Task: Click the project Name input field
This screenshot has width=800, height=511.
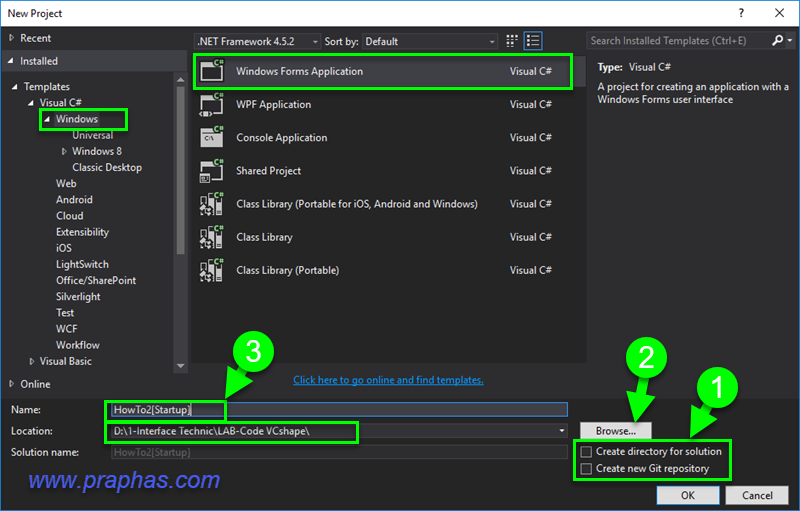Action: (339, 410)
